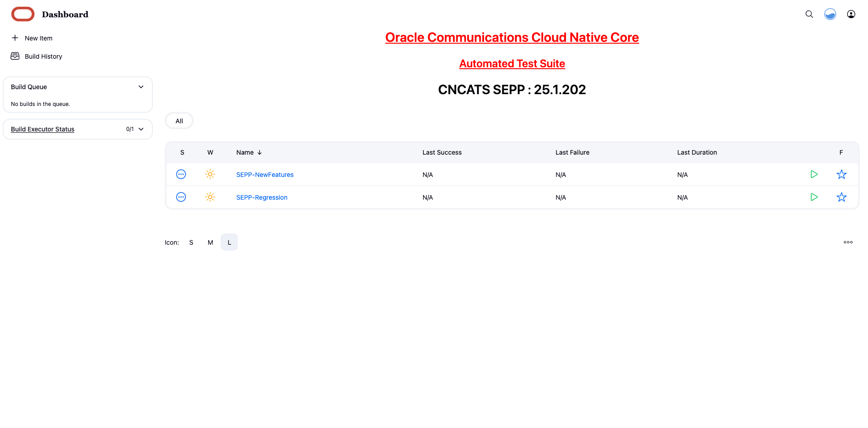
Task: Click the plus icon beside New Item
Action: [x=15, y=38]
